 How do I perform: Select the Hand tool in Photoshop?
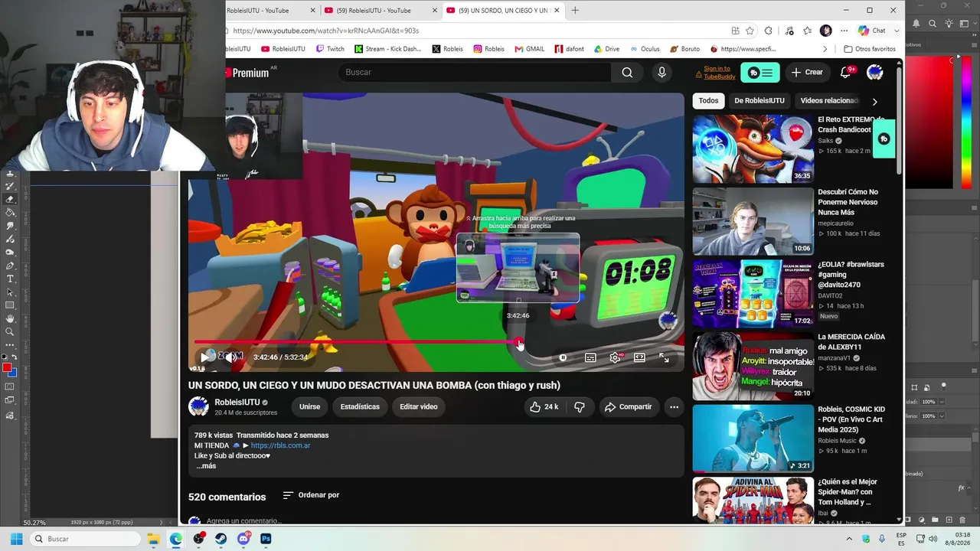10,318
